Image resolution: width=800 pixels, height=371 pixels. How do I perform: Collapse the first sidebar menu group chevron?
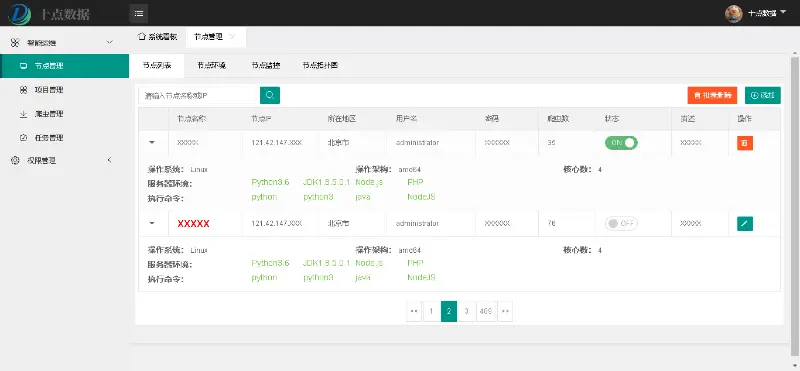click(x=109, y=42)
